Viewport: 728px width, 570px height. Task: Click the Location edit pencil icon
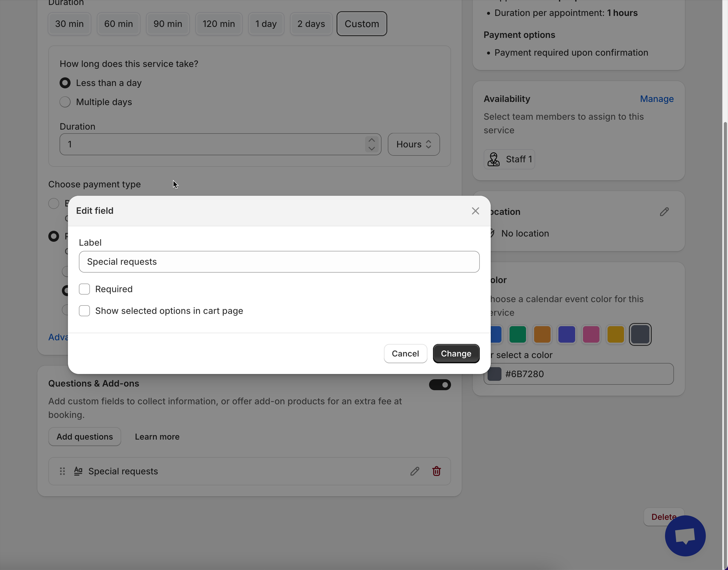(x=664, y=212)
